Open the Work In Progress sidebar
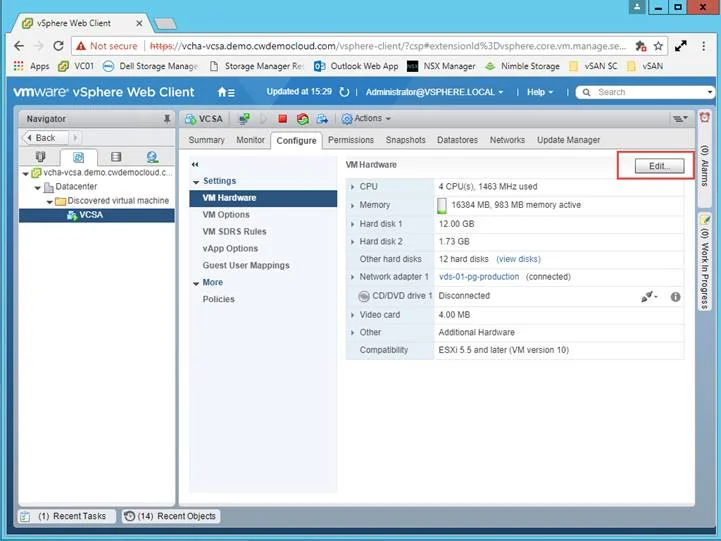721x541 pixels. [x=704, y=262]
